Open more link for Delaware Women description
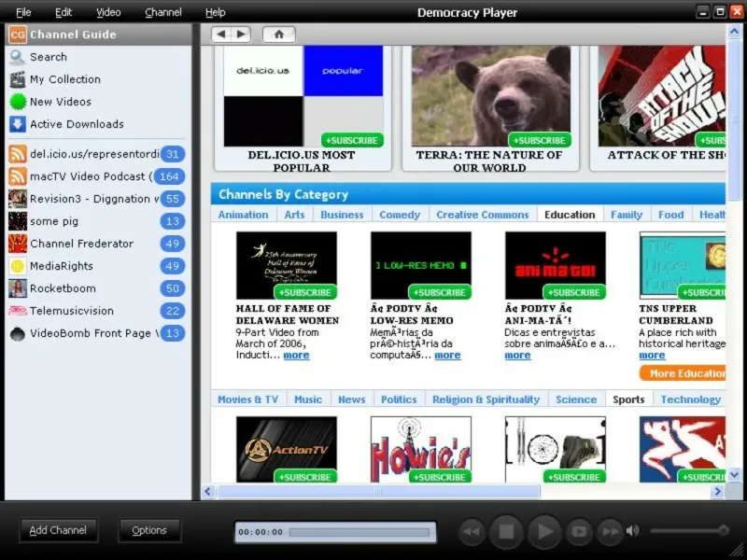This screenshot has width=747, height=560. click(x=296, y=356)
